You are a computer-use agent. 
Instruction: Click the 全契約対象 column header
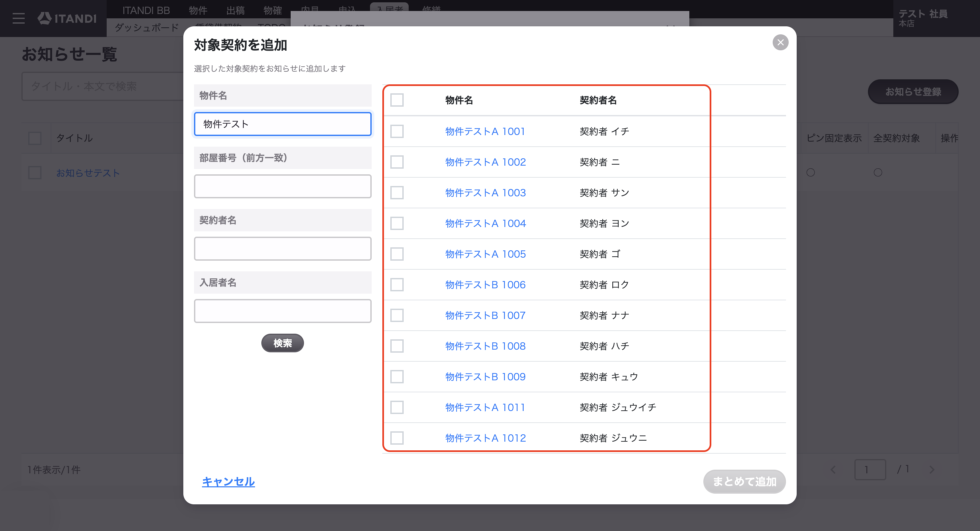click(896, 138)
